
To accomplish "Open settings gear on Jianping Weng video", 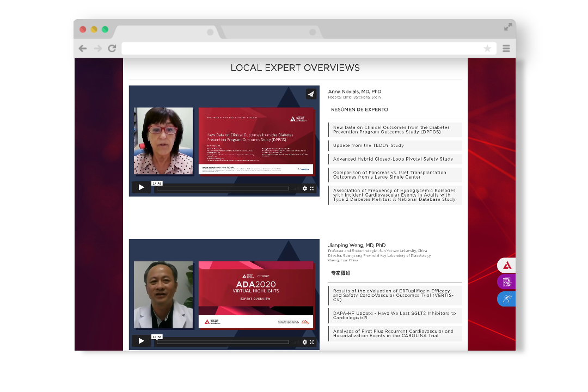I will 305,342.
